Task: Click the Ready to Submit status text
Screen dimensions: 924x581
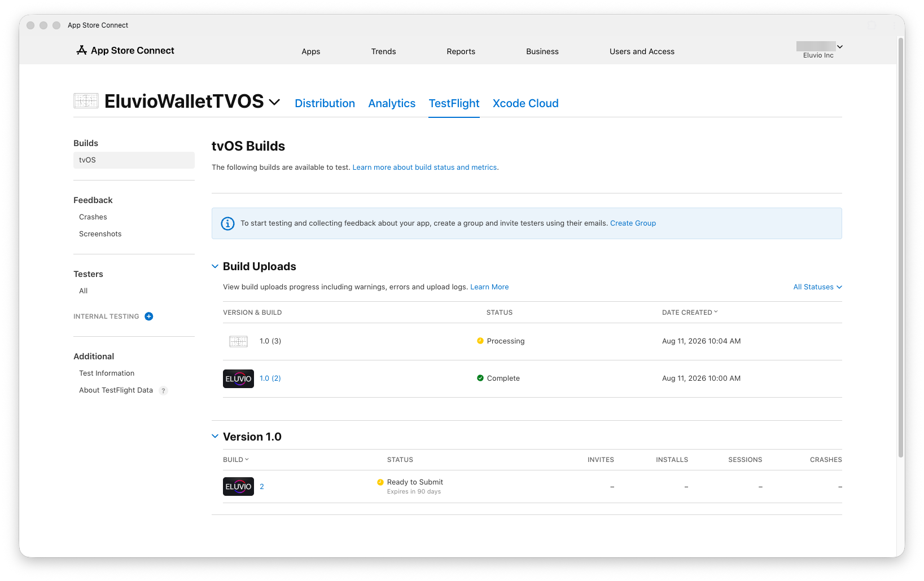Action: point(415,482)
